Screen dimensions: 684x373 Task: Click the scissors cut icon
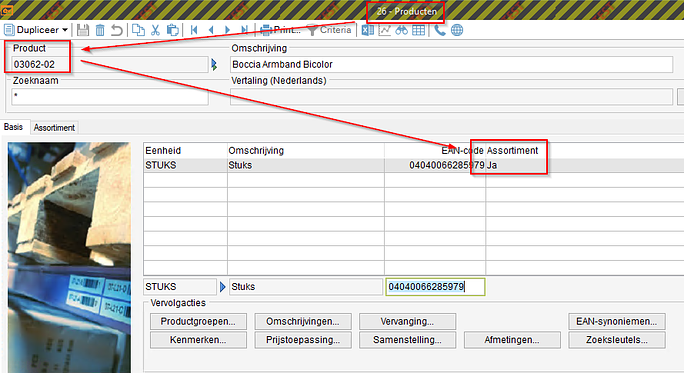point(155,30)
